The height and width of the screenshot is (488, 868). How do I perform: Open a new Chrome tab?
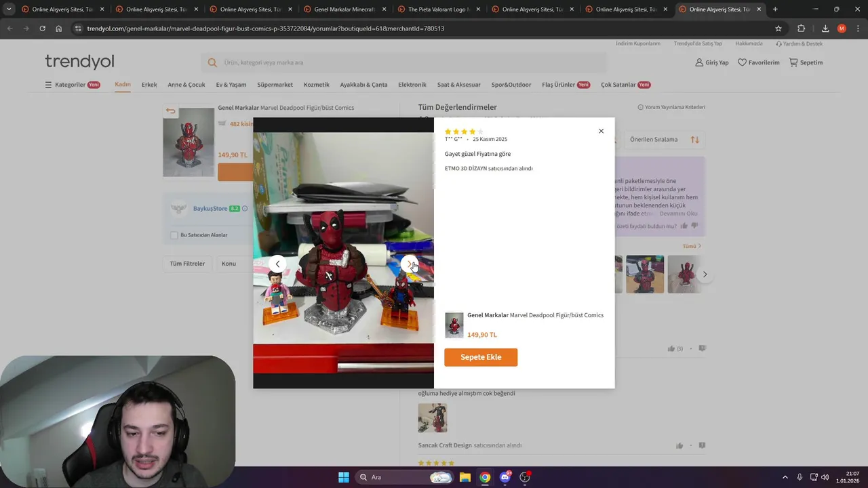click(x=775, y=9)
